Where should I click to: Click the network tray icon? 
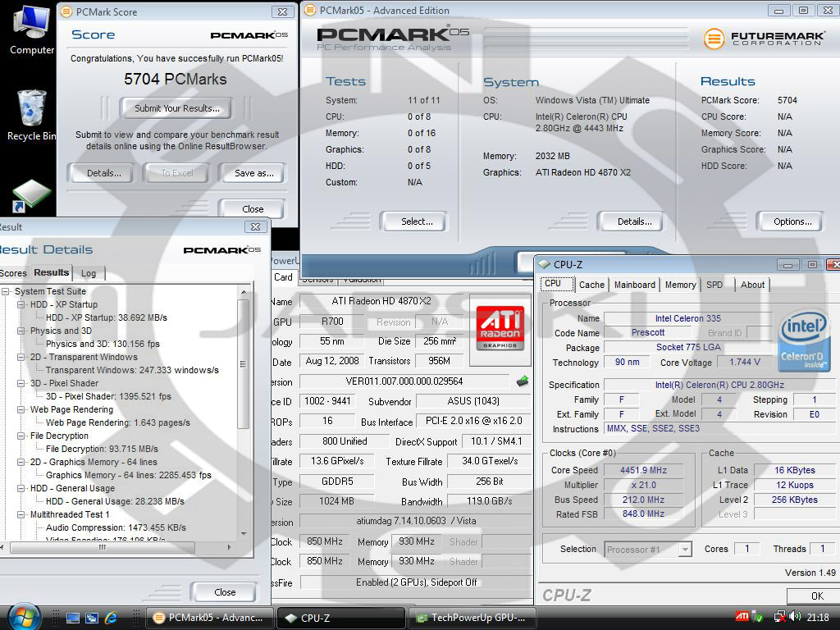tap(779, 617)
